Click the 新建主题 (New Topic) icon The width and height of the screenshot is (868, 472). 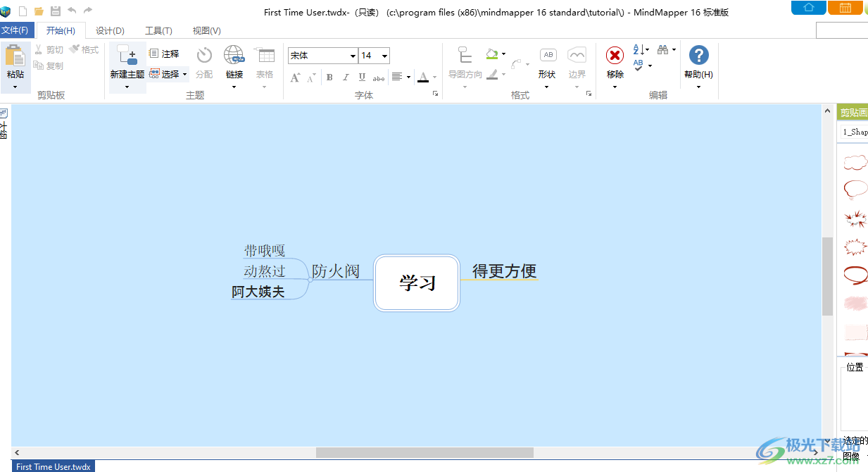pos(127,56)
